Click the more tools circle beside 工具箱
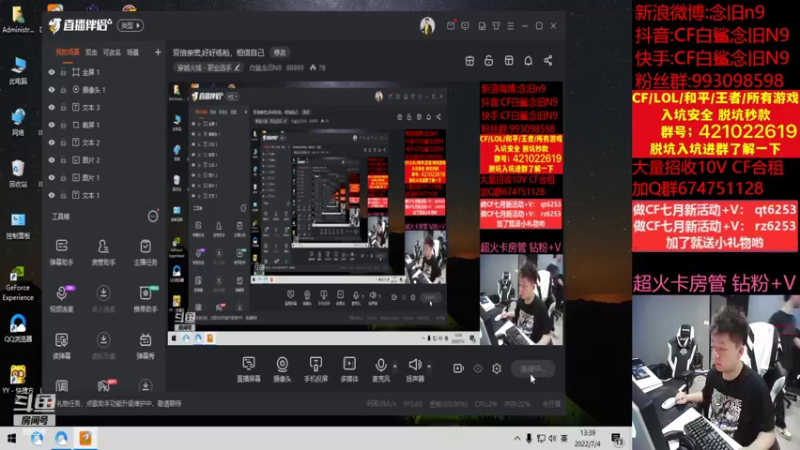The image size is (800, 450). (153, 216)
